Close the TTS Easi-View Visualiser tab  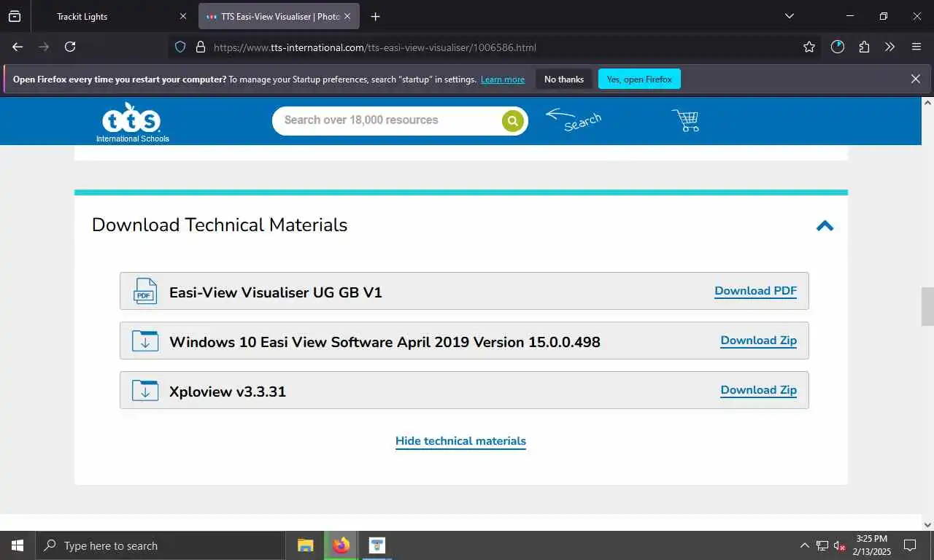pos(347,16)
